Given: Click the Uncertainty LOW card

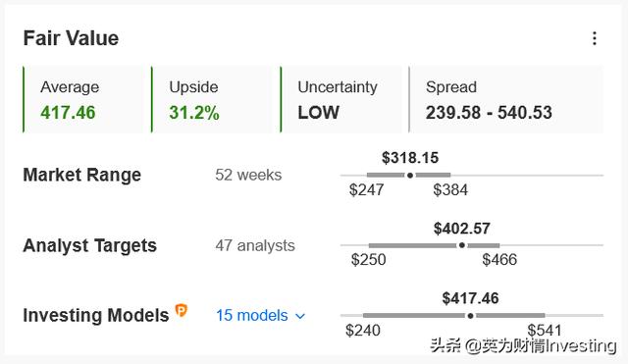Looking at the screenshot, I should point(340,100).
